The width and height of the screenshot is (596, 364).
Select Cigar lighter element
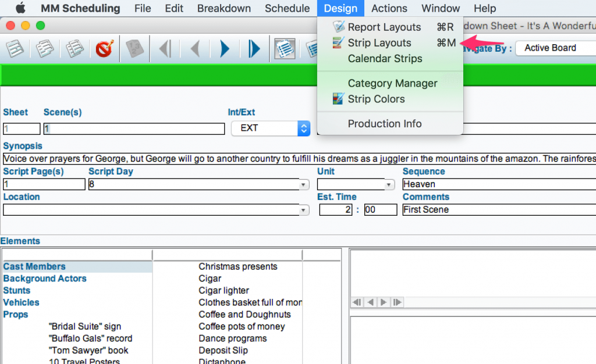pyautogui.click(x=224, y=291)
